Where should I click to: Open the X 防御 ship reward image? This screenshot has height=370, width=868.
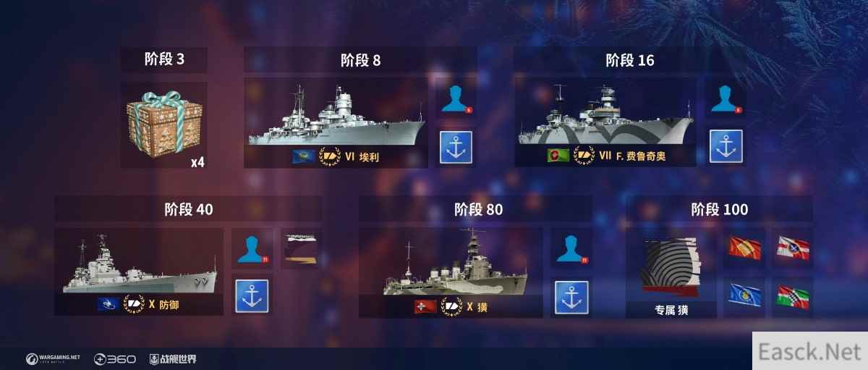tap(139, 272)
